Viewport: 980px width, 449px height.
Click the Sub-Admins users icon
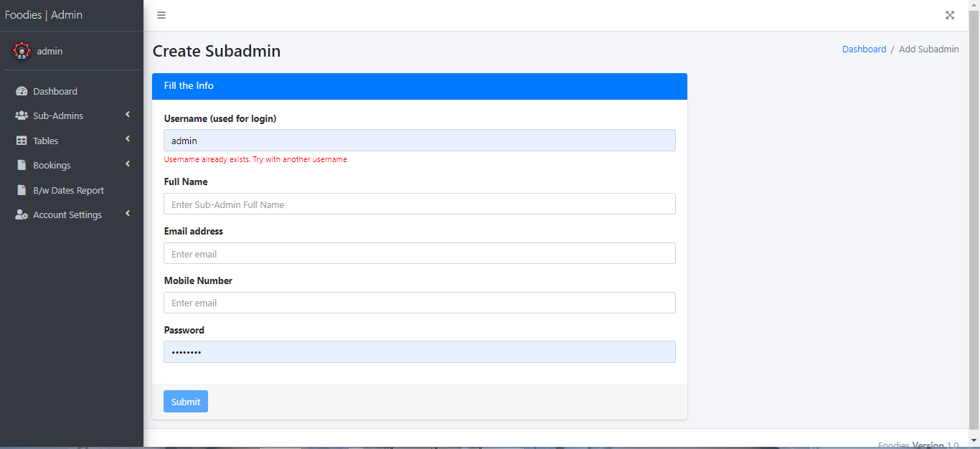pyautogui.click(x=22, y=115)
